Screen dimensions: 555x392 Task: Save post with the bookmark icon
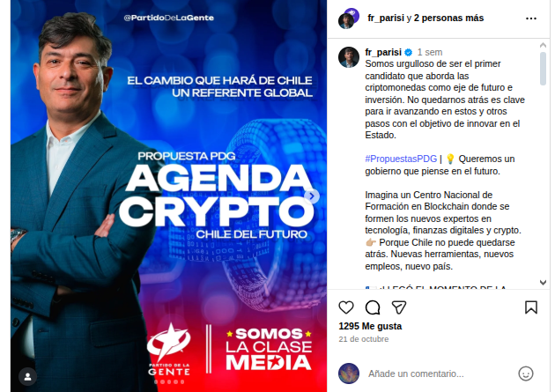[x=530, y=307]
